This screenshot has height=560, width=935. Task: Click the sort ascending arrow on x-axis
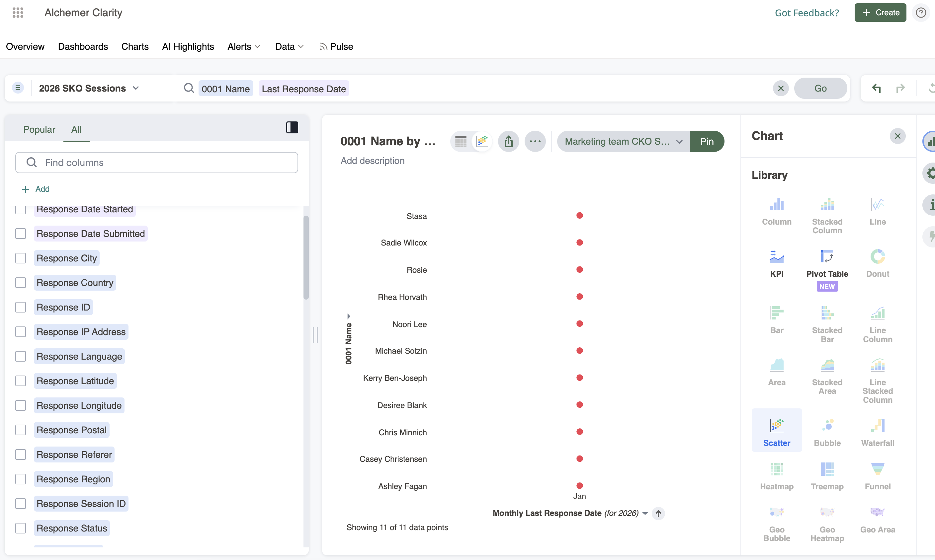click(658, 513)
